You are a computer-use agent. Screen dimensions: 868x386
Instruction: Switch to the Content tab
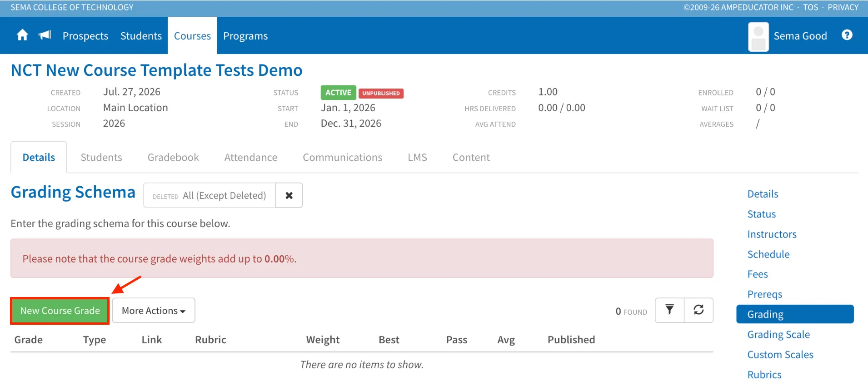(x=471, y=157)
